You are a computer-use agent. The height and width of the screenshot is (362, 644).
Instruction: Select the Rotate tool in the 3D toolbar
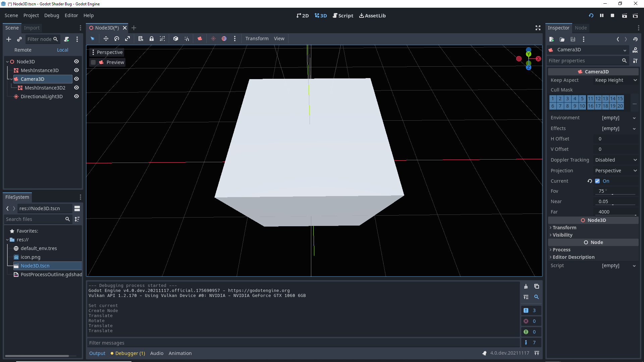(116, 39)
